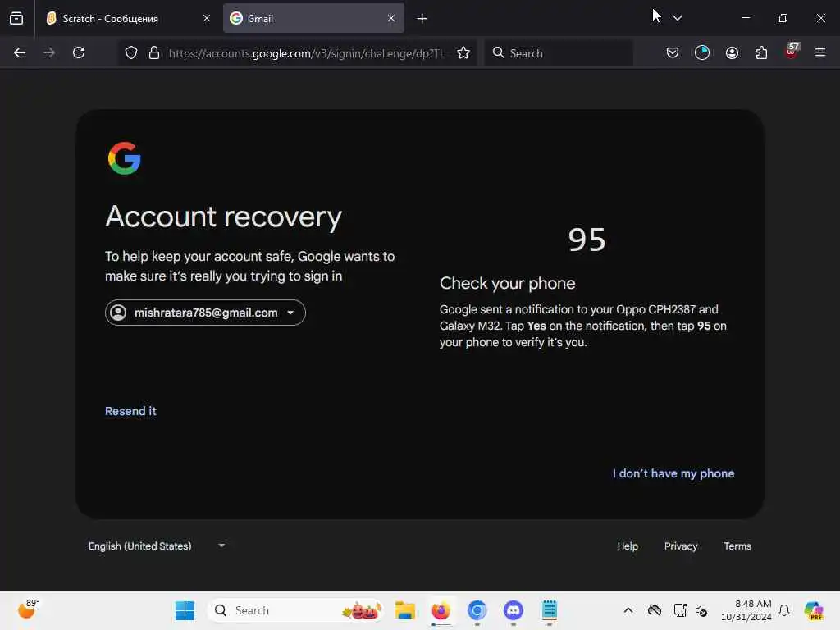Open the Firefox application menu
This screenshot has width=840, height=630.
(x=820, y=52)
